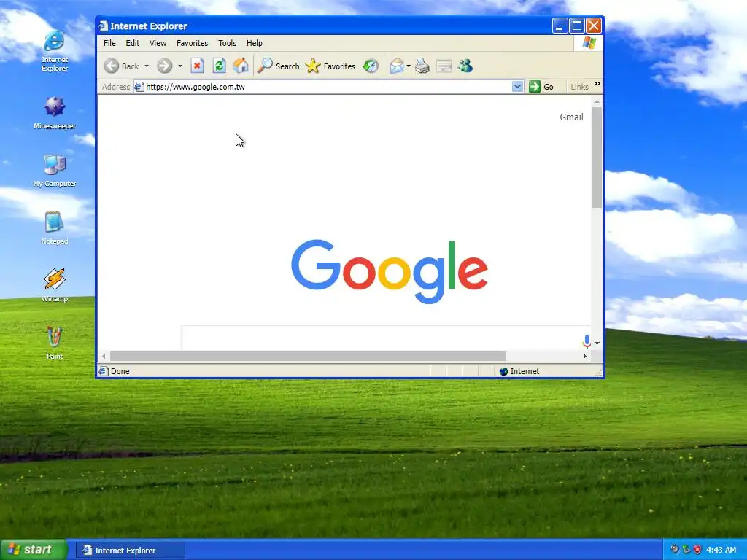
Task: Open the Gmail link
Action: [571, 117]
